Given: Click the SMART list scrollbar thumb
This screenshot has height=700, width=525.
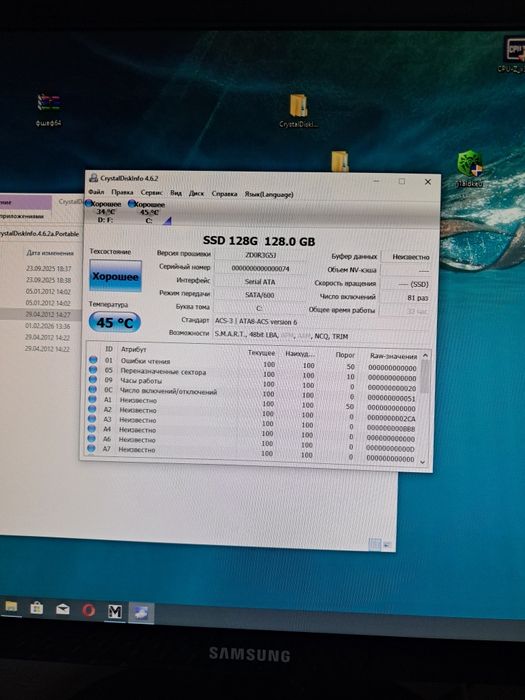Looking at the screenshot, I should [425, 376].
